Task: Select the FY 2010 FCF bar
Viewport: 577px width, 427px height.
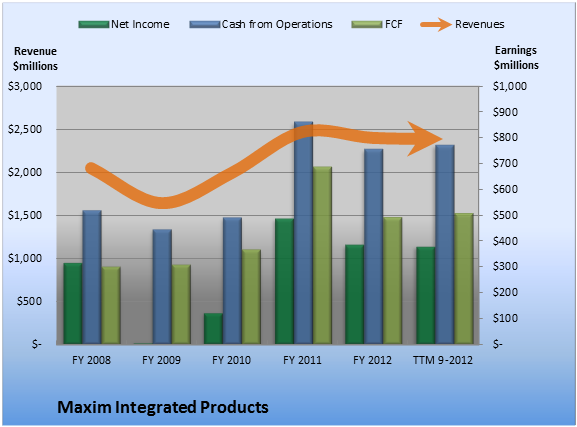Action: [x=252, y=297]
